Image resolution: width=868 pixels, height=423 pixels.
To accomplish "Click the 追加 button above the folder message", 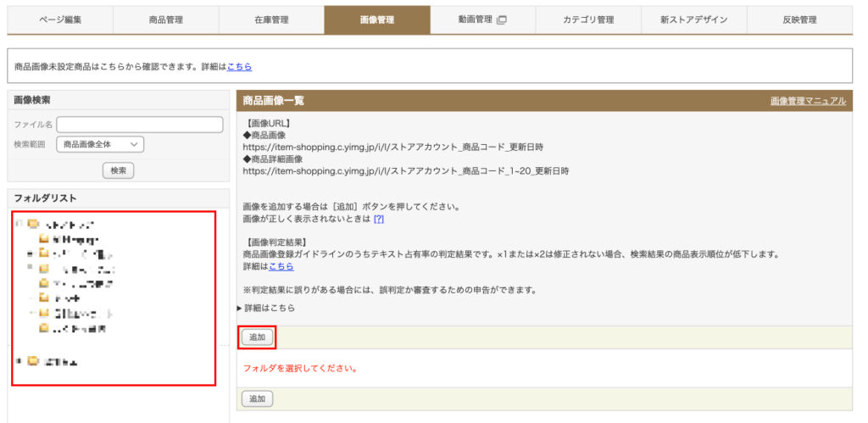I will pyautogui.click(x=258, y=337).
